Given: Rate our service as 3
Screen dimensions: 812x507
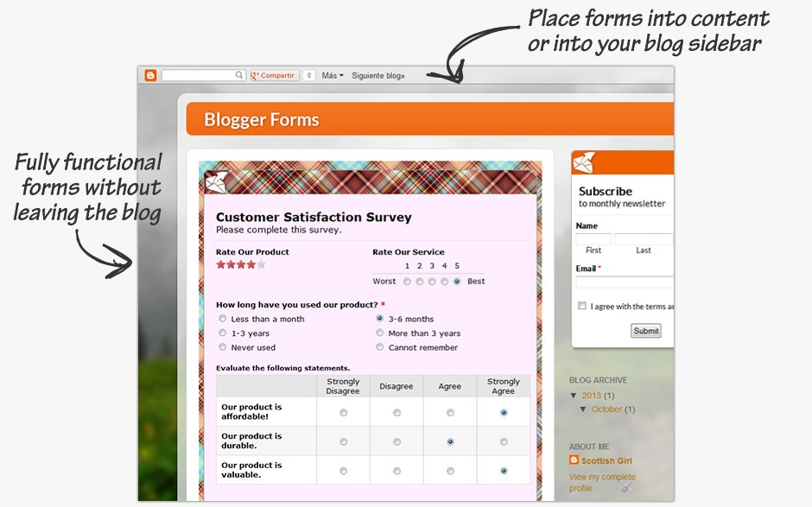Looking at the screenshot, I should click(x=432, y=282).
